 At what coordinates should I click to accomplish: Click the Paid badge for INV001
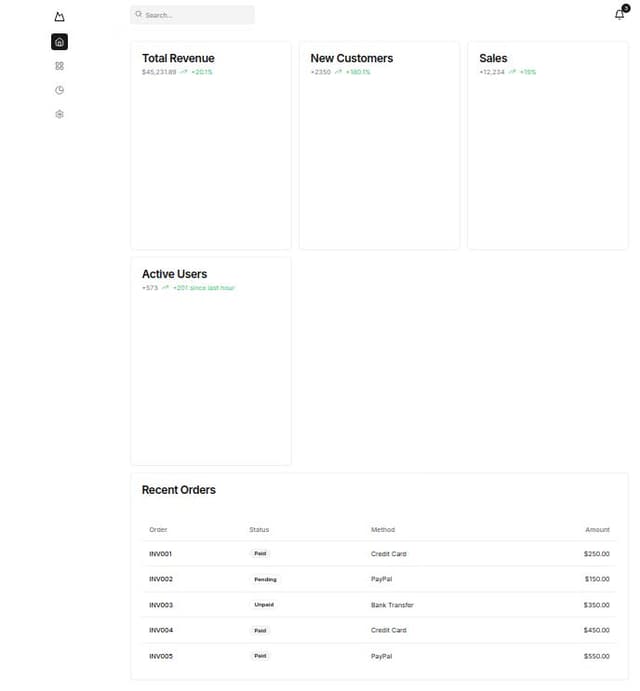click(260, 554)
